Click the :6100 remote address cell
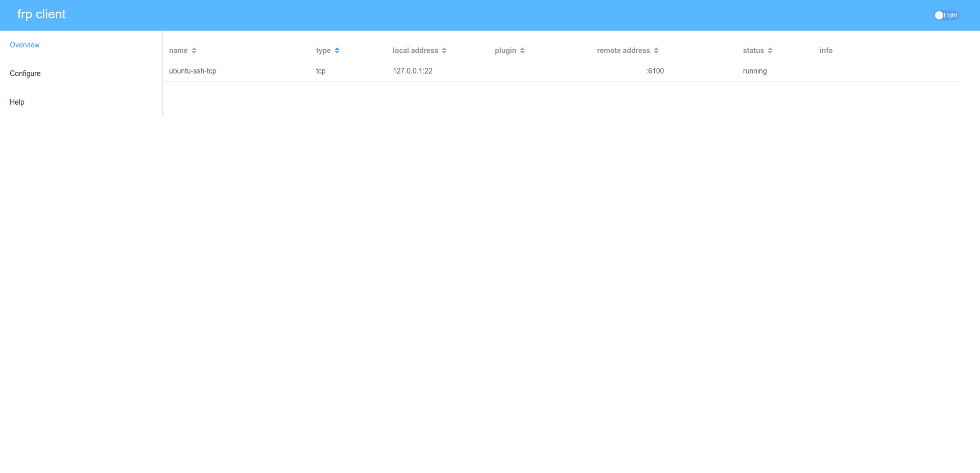Screen dimensions: 980x473 655,71
